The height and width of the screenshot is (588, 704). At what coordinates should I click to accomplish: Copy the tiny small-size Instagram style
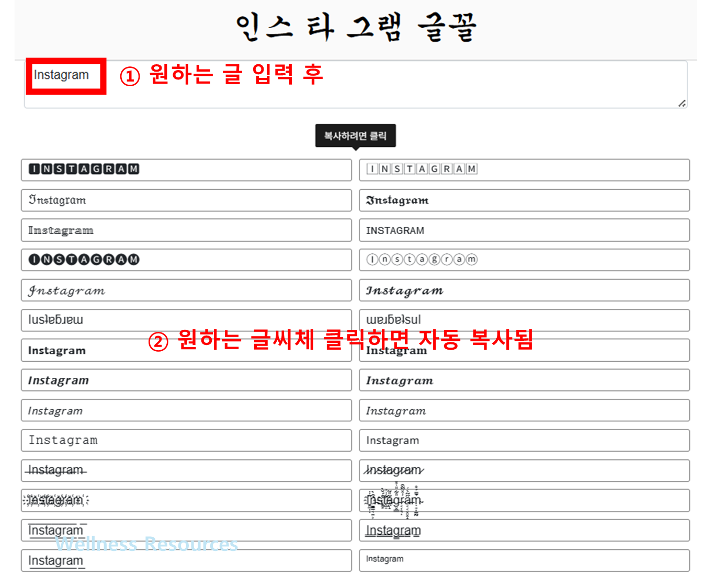coord(524,560)
